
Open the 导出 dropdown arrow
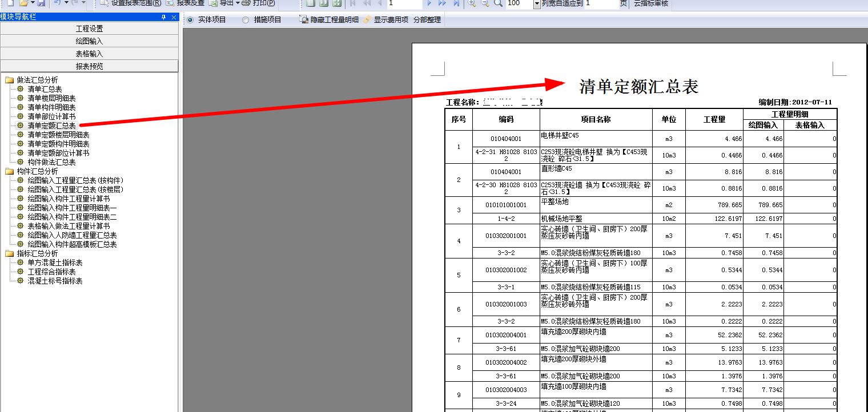pos(237,3)
